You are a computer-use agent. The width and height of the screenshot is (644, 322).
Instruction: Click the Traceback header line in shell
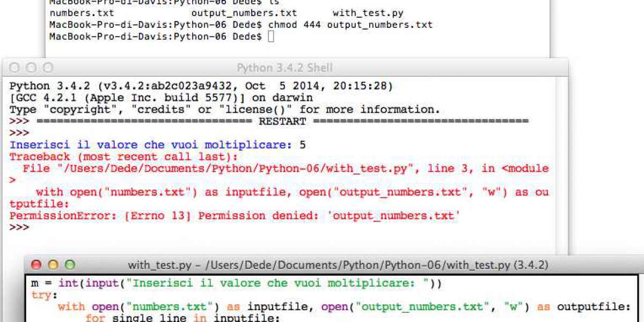(x=123, y=157)
